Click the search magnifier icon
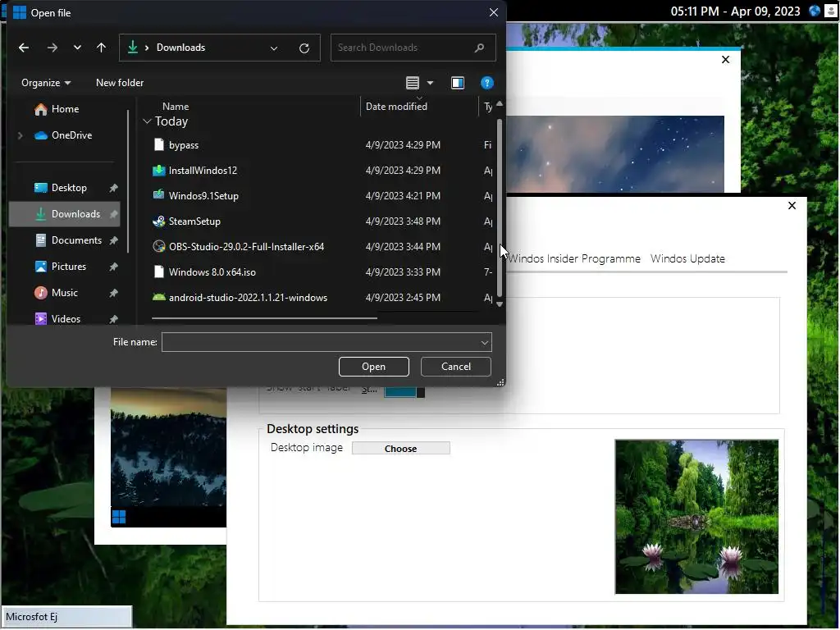This screenshot has height=630, width=840. point(479,48)
